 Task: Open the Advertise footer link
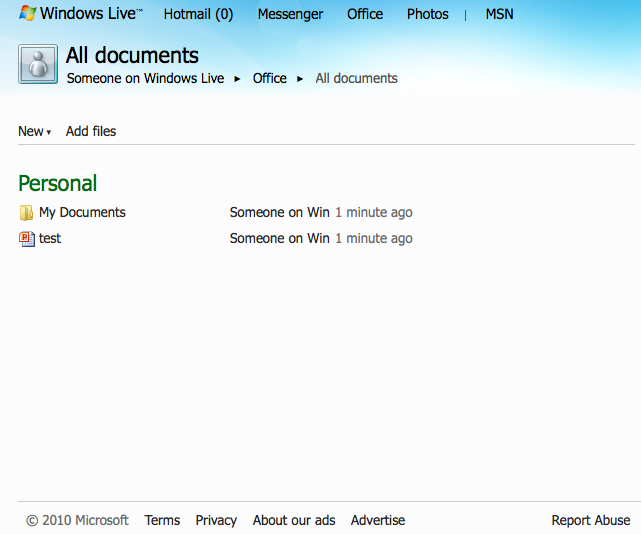point(378,520)
